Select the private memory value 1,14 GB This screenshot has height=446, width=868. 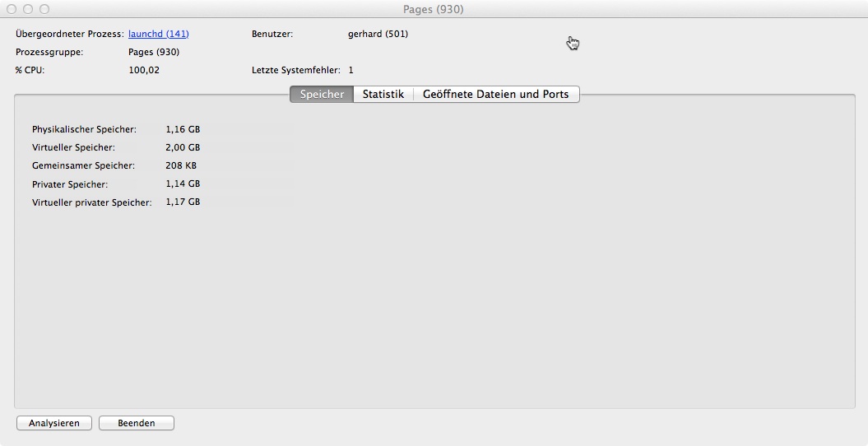(183, 184)
